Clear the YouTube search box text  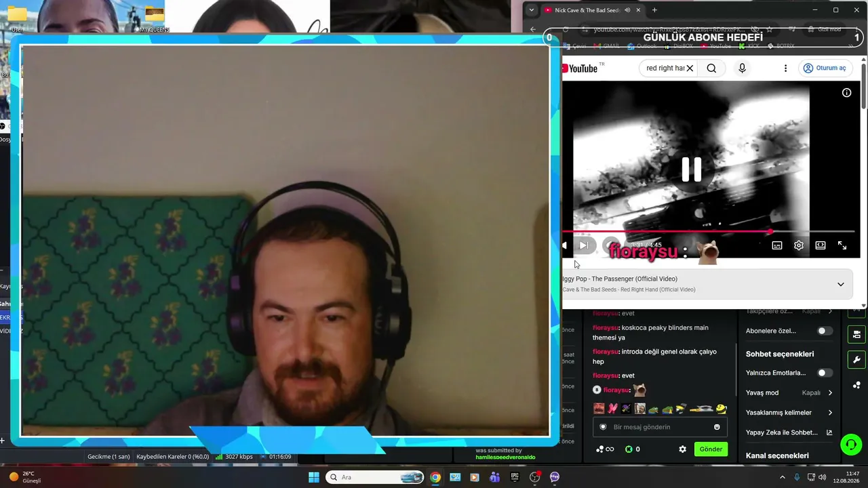pyautogui.click(x=690, y=68)
